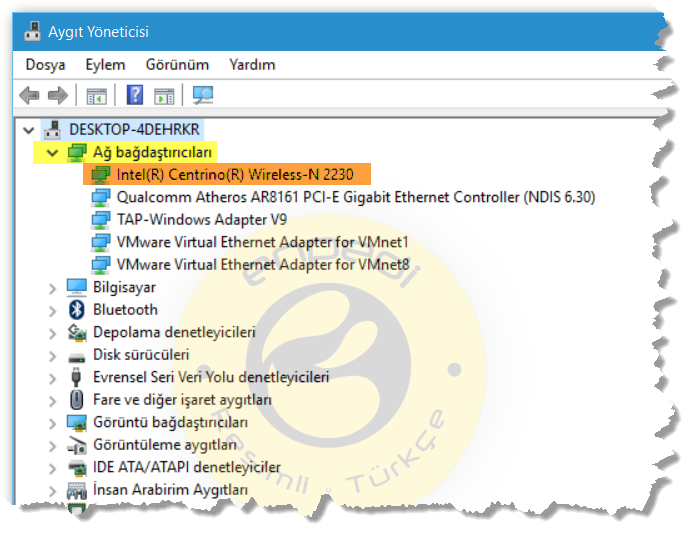Select Görüntü bağdaştırıcıları label

pyautogui.click(x=170, y=422)
